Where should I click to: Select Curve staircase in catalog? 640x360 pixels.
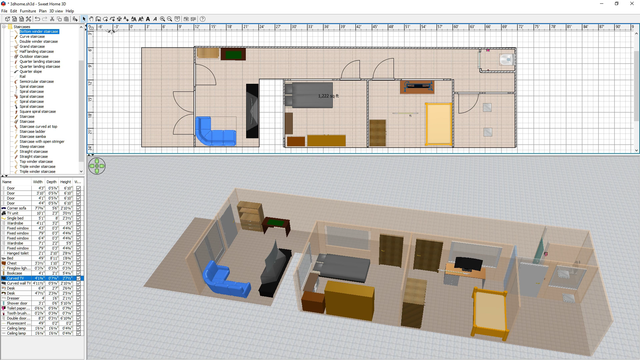pos(32,36)
